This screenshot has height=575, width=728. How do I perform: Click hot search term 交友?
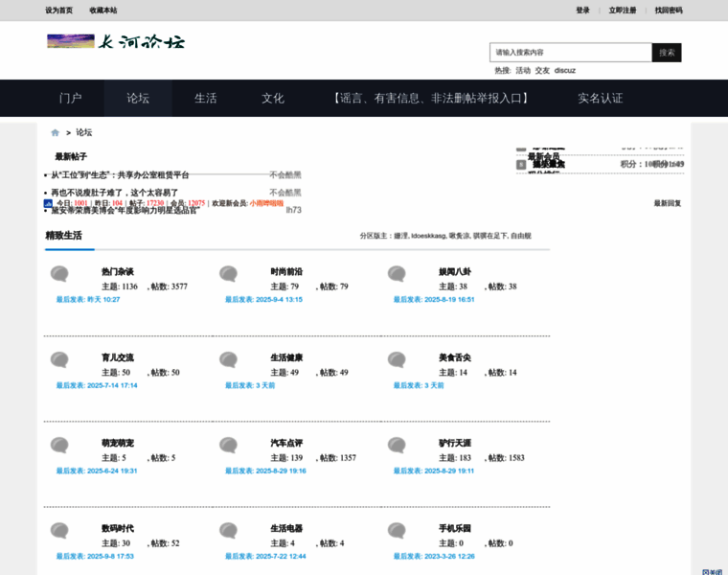coord(542,71)
